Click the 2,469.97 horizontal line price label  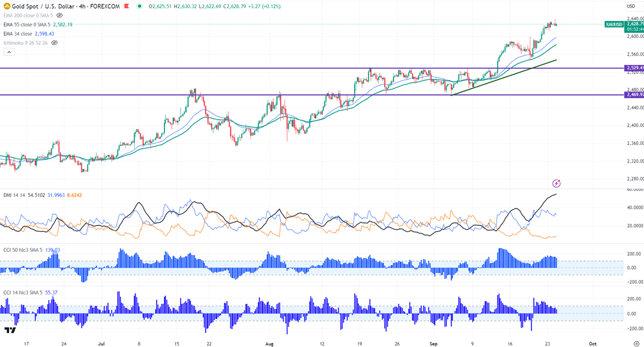[634, 95]
